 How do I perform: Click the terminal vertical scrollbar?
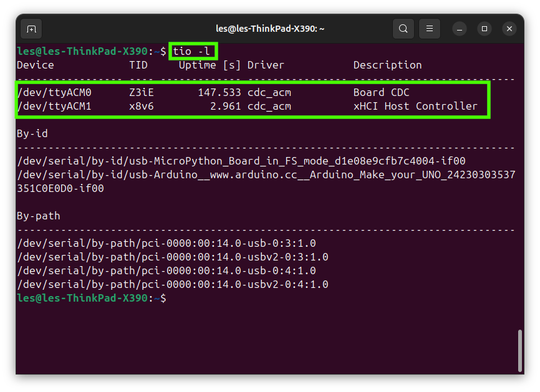click(x=520, y=349)
